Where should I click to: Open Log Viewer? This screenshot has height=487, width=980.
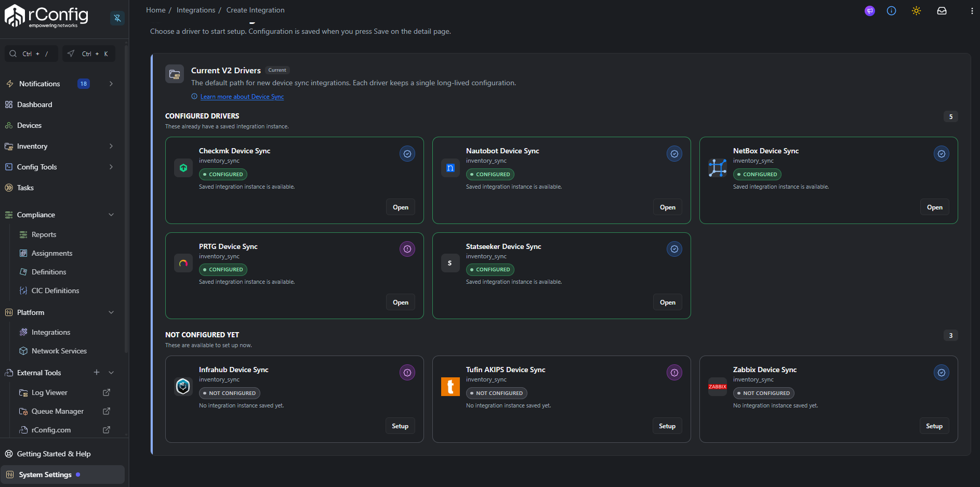[49, 392]
